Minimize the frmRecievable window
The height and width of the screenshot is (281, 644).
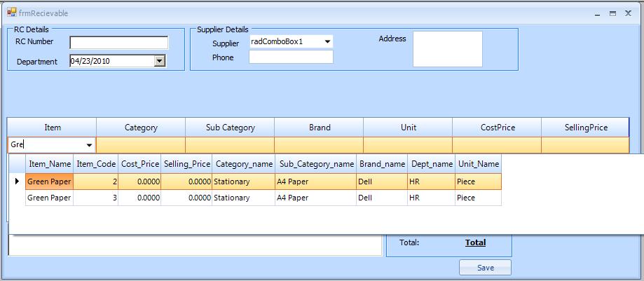click(598, 13)
